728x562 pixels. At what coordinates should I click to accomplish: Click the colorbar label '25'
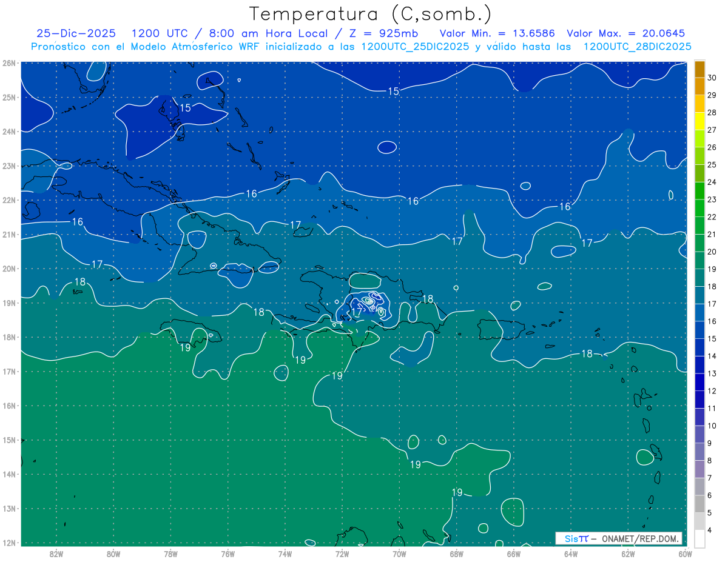pyautogui.click(x=712, y=164)
